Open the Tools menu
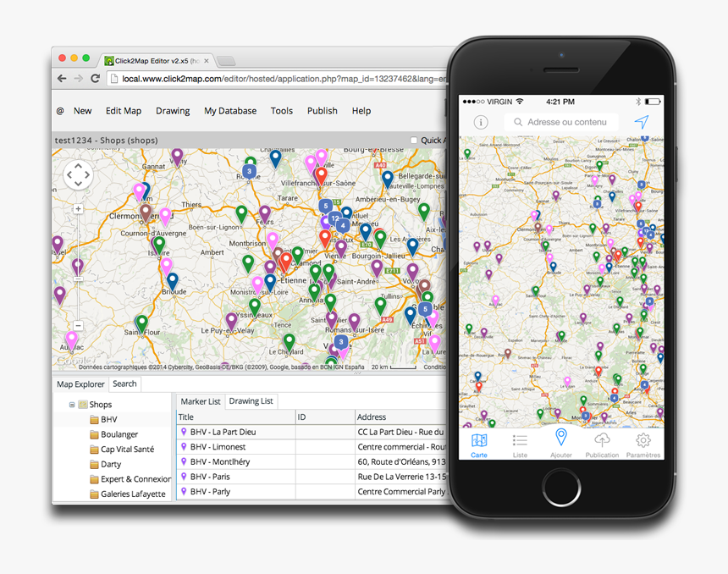 [x=282, y=111]
